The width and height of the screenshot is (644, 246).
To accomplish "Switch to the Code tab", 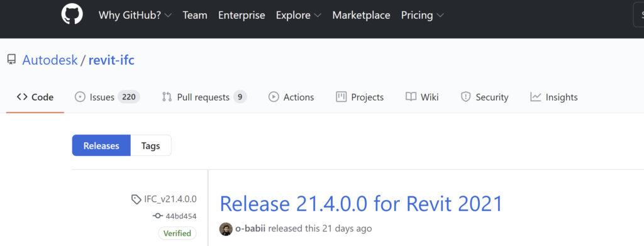I will pyautogui.click(x=35, y=98).
